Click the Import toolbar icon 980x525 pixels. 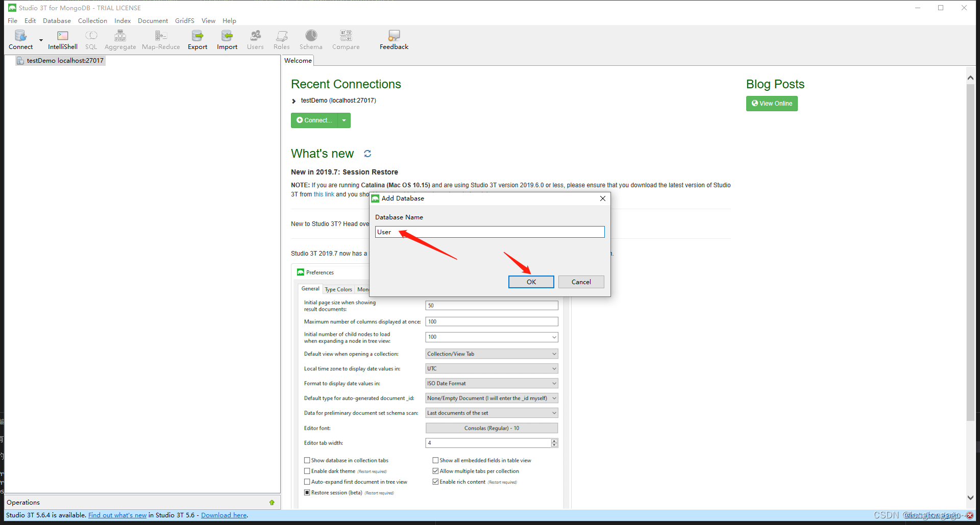pyautogui.click(x=227, y=40)
